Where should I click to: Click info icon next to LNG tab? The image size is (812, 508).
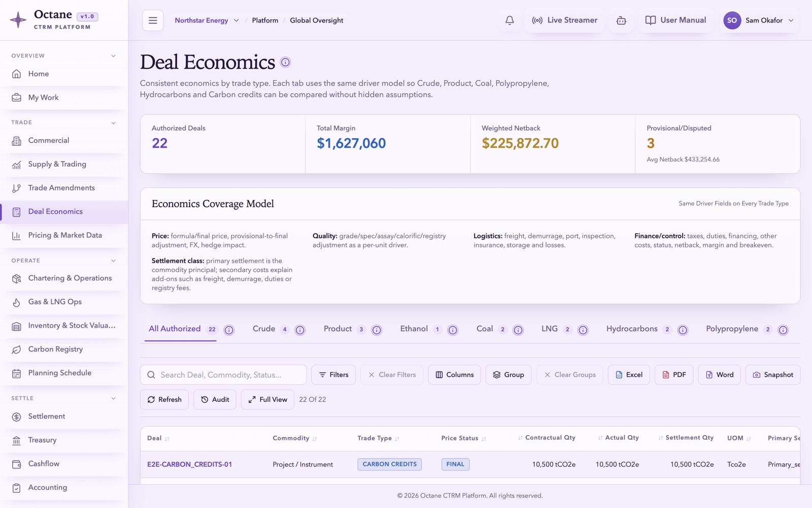[x=583, y=330]
